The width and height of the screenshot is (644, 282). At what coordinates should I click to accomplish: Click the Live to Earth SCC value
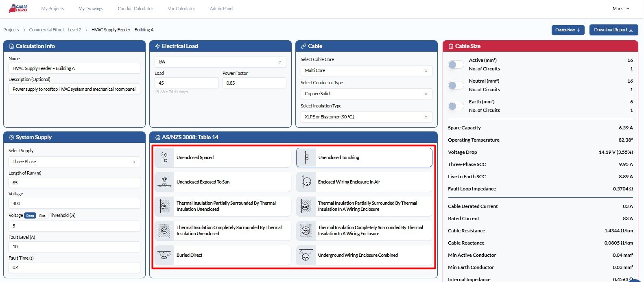[626, 177]
